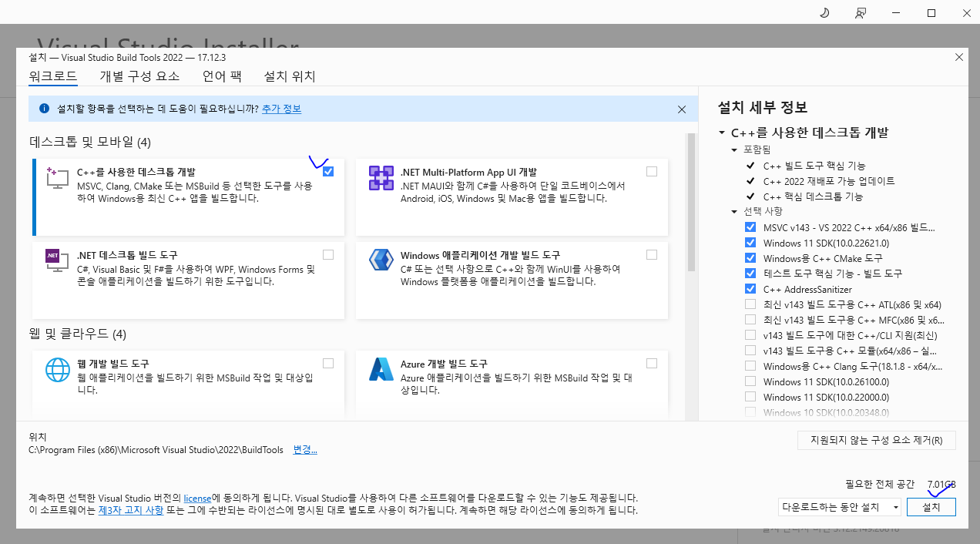This screenshot has width=980, height=544.
Task: Check the Azure 개발 빌드 도구 workload
Action: pyautogui.click(x=652, y=363)
